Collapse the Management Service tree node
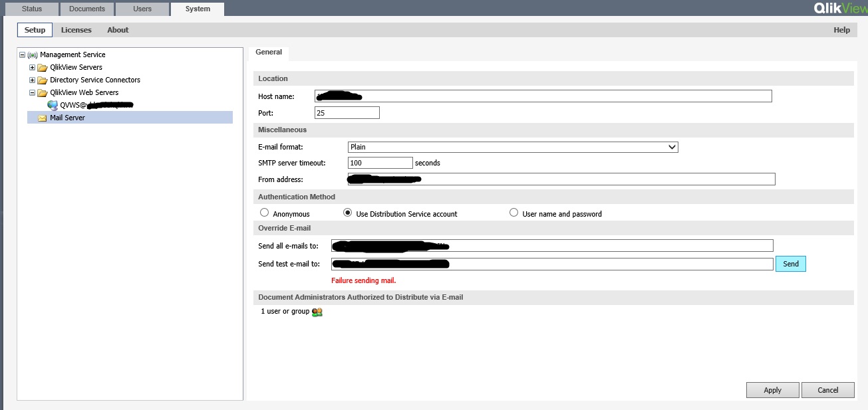This screenshot has width=868, height=410. [x=23, y=54]
